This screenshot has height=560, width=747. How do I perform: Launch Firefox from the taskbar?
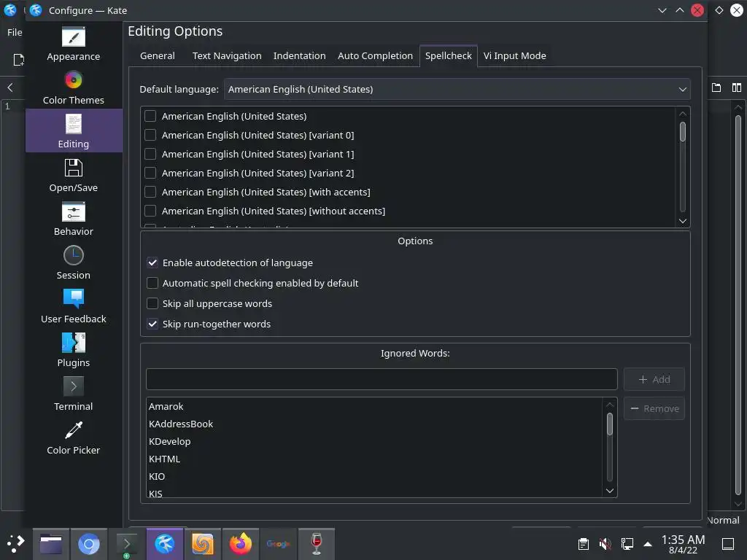[241, 544]
